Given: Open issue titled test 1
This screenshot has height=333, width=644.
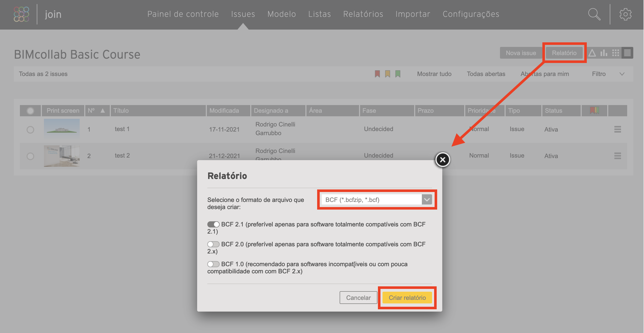Looking at the screenshot, I should coord(122,129).
